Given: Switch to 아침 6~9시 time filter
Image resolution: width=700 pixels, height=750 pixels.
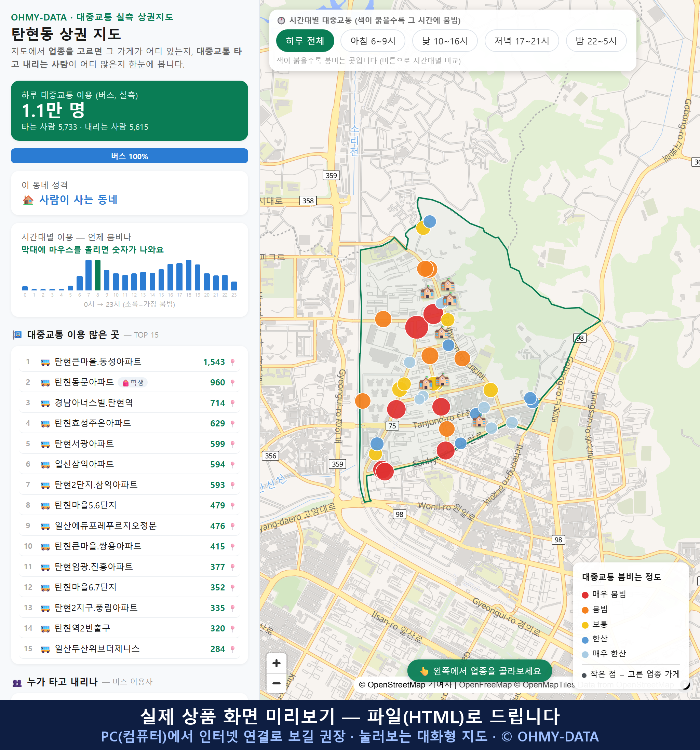Looking at the screenshot, I should tap(373, 41).
